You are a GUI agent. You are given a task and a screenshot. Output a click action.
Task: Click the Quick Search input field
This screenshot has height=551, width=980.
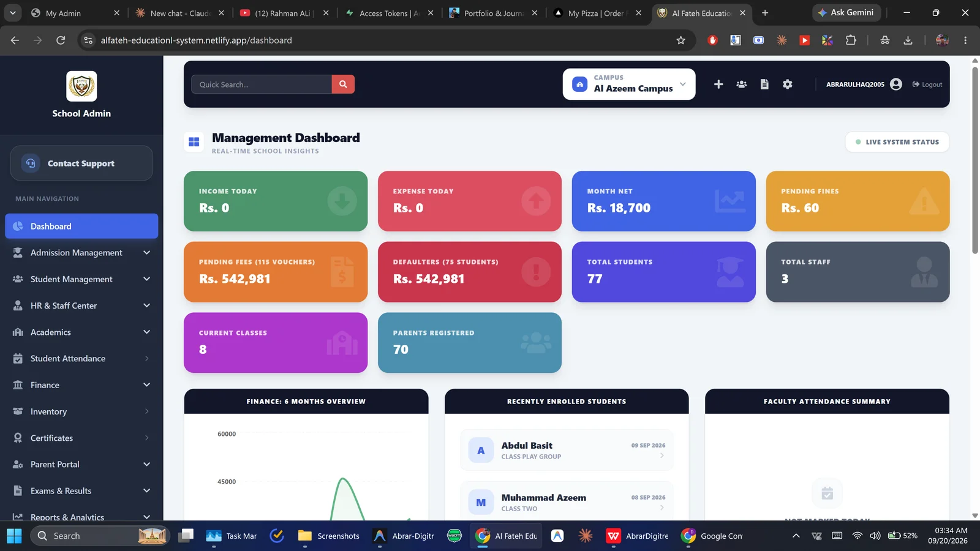coord(262,84)
